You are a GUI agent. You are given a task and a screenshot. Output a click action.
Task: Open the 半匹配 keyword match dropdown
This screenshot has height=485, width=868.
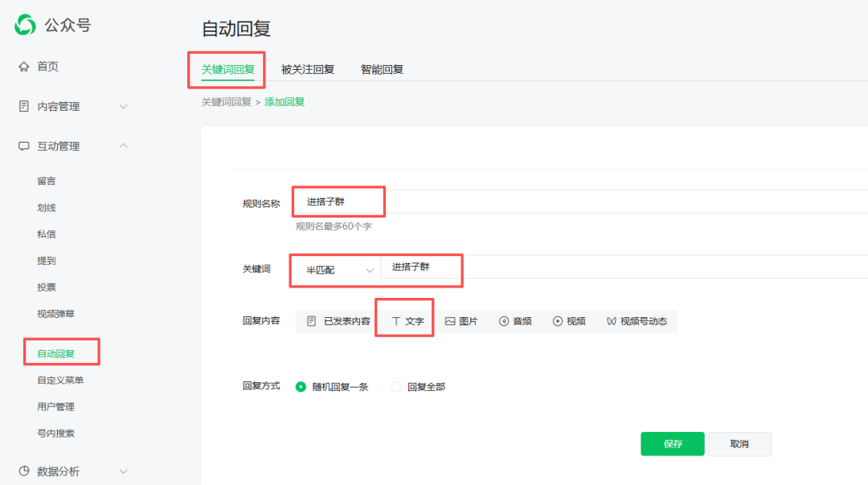(x=334, y=271)
